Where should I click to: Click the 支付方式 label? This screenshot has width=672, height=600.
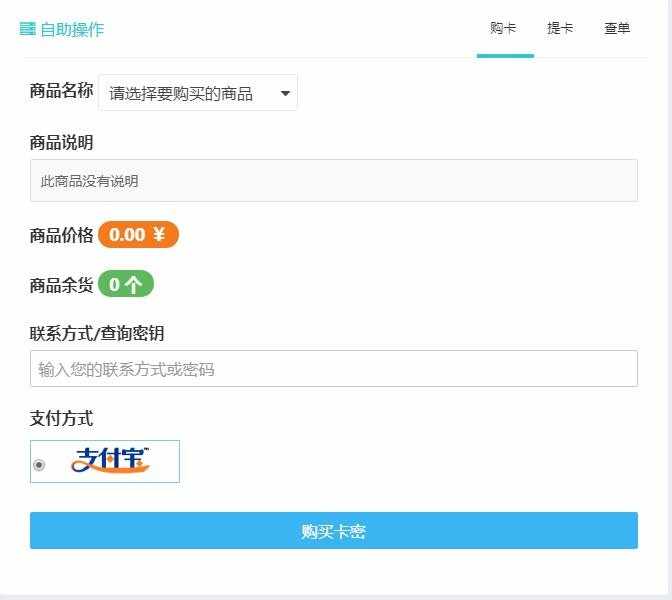pos(61,418)
